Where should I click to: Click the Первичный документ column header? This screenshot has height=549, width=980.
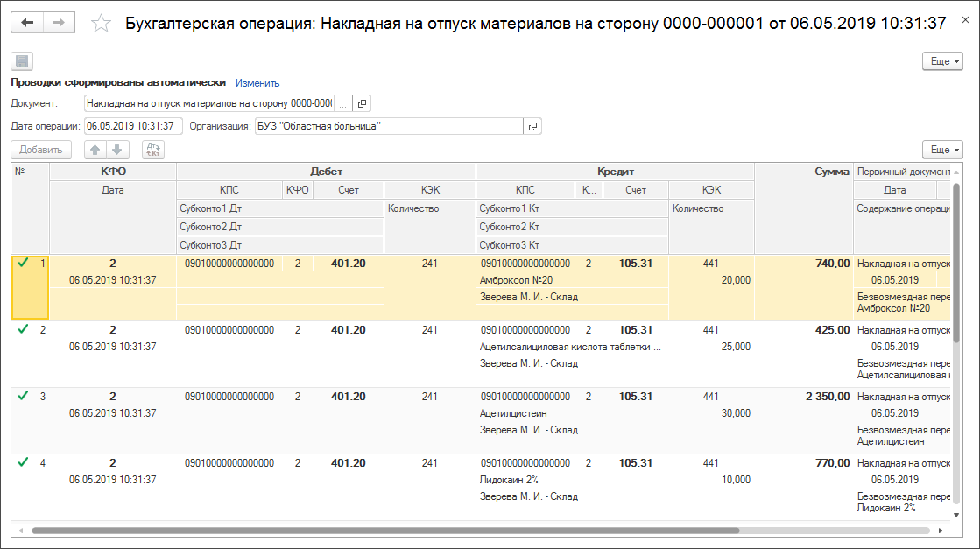(x=902, y=172)
